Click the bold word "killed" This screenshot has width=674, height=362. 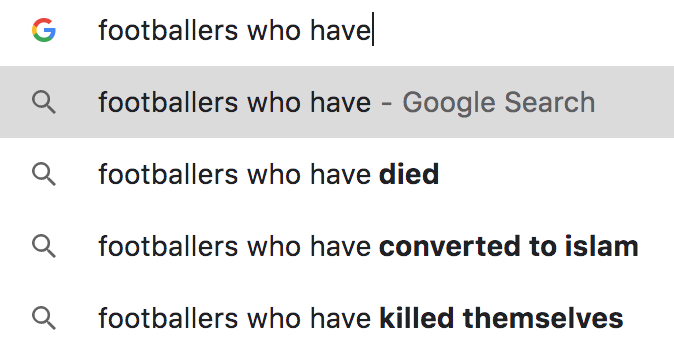pyautogui.click(x=416, y=319)
